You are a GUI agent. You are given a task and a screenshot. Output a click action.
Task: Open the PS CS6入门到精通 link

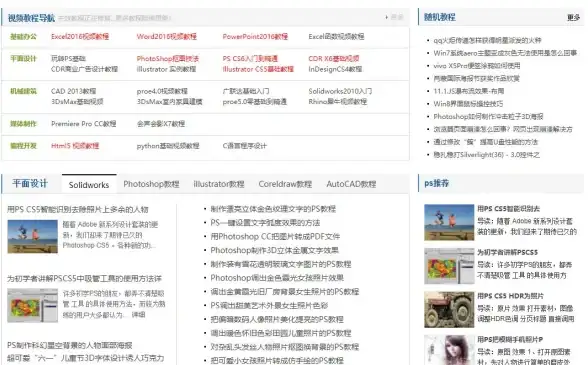click(250, 59)
